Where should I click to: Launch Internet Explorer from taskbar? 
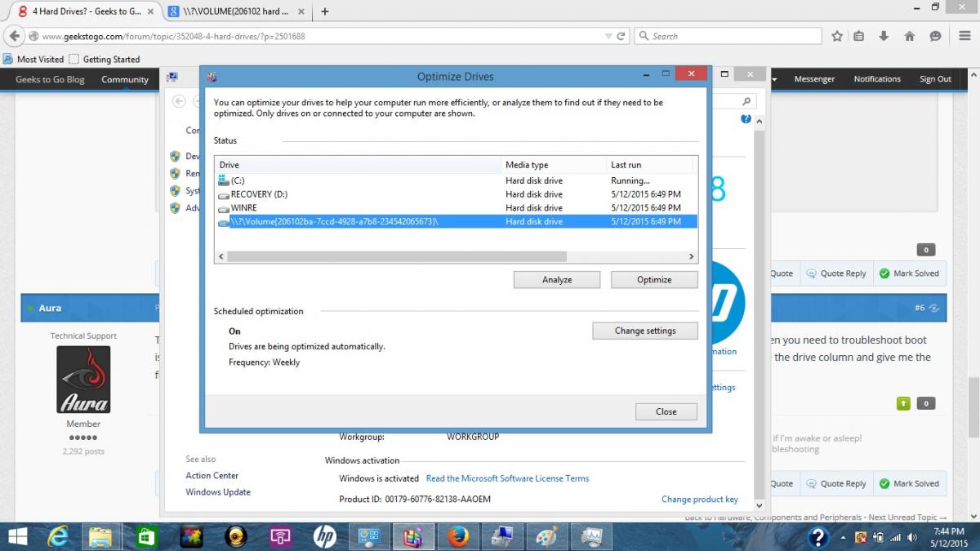click(x=58, y=536)
